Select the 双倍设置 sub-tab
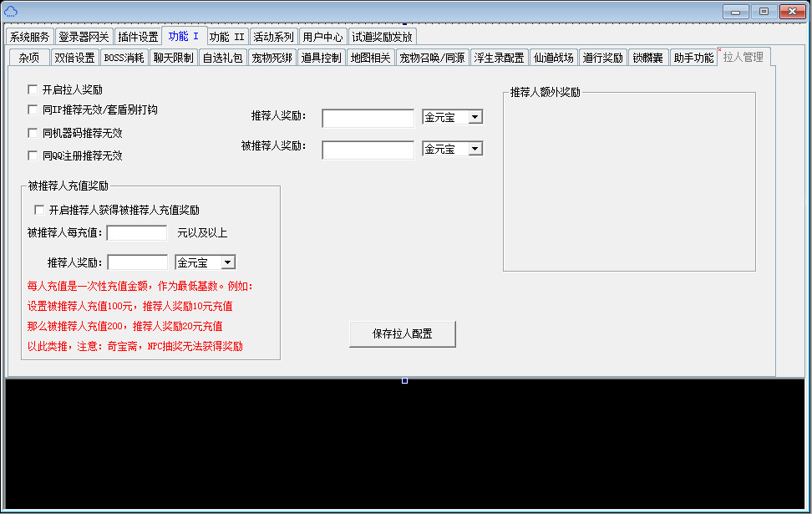 (74, 58)
